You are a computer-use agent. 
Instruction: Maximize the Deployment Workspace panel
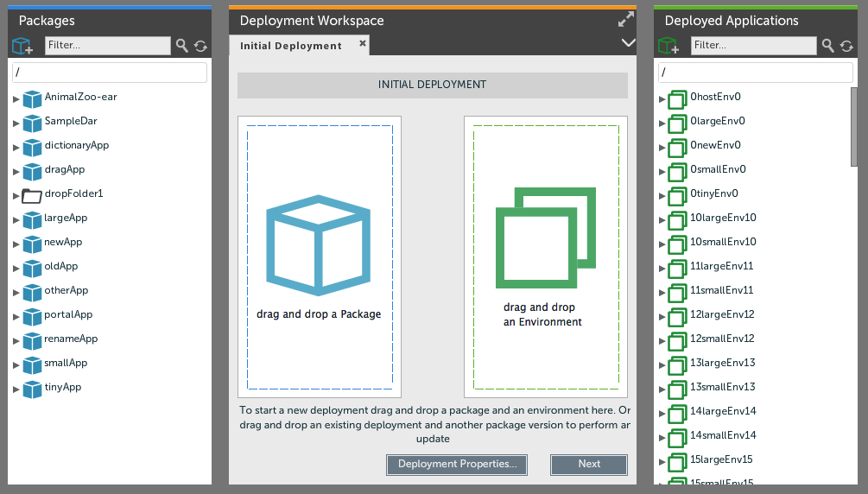(626, 19)
